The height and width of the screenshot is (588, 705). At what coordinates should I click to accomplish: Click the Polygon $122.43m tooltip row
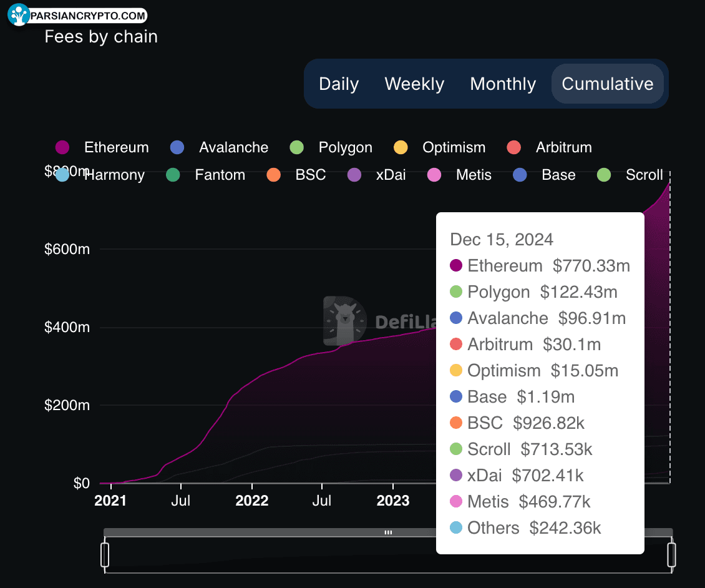point(533,292)
